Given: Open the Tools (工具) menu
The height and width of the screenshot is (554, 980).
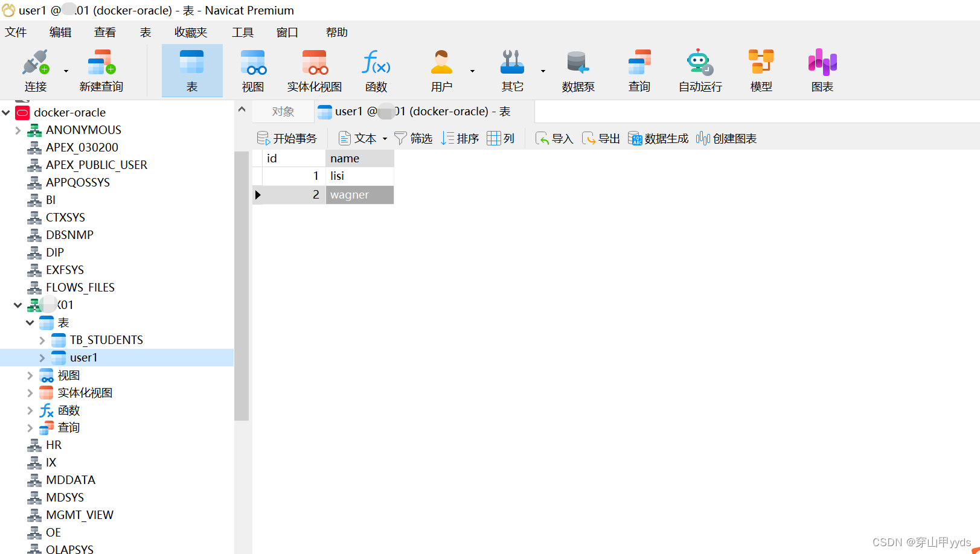Looking at the screenshot, I should point(243,32).
